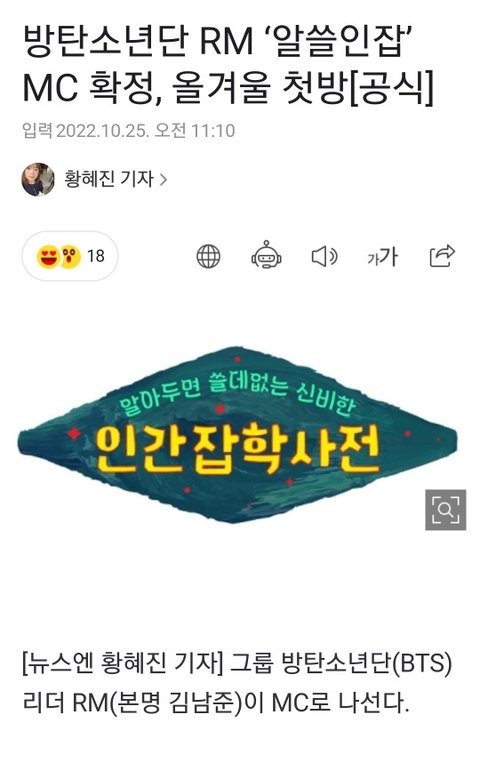Click the yellow 인간잡학사전 title text
The height and width of the screenshot is (763, 480).
pyautogui.click(x=237, y=450)
